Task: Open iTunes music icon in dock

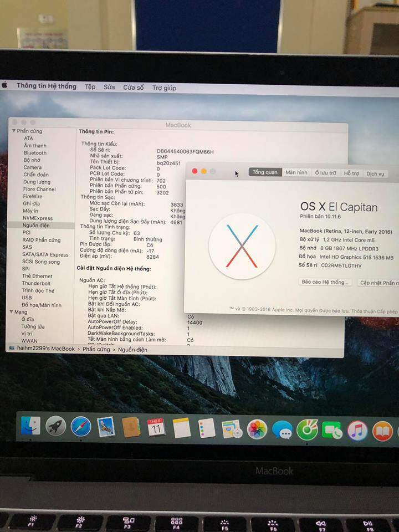Action: click(x=357, y=431)
